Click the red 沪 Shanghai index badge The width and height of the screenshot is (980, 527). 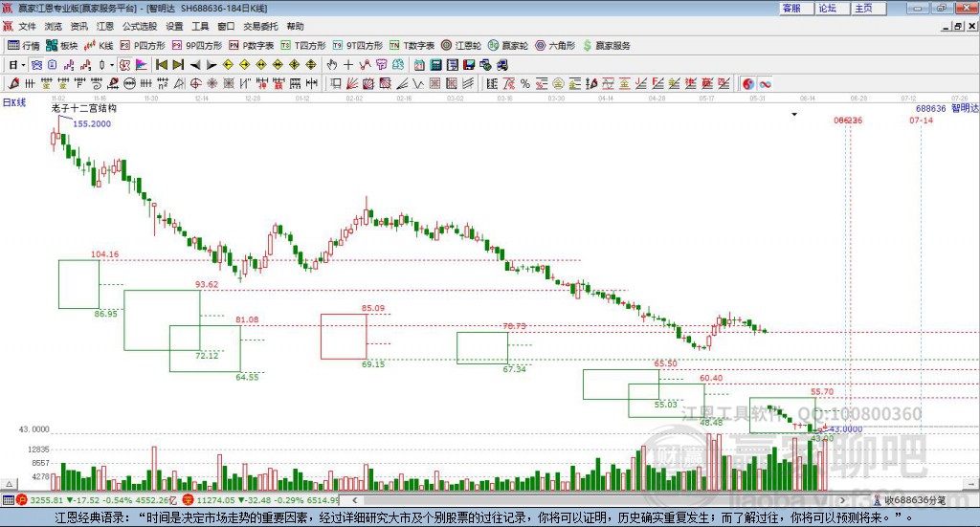coord(22,500)
